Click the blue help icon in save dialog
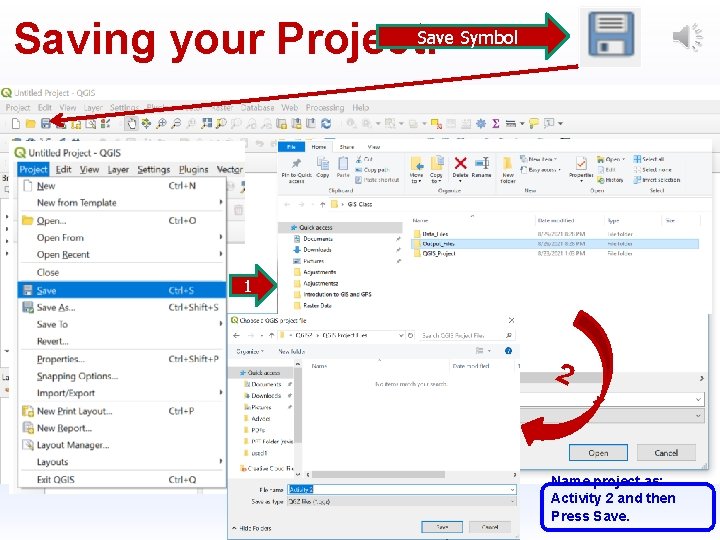Viewport: 720px width, 540px height. click(x=508, y=351)
